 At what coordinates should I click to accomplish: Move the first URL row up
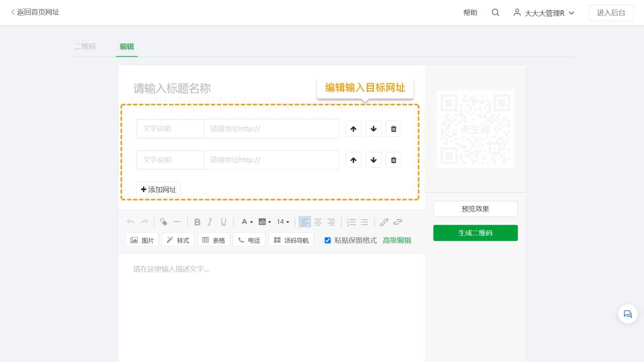(353, 129)
